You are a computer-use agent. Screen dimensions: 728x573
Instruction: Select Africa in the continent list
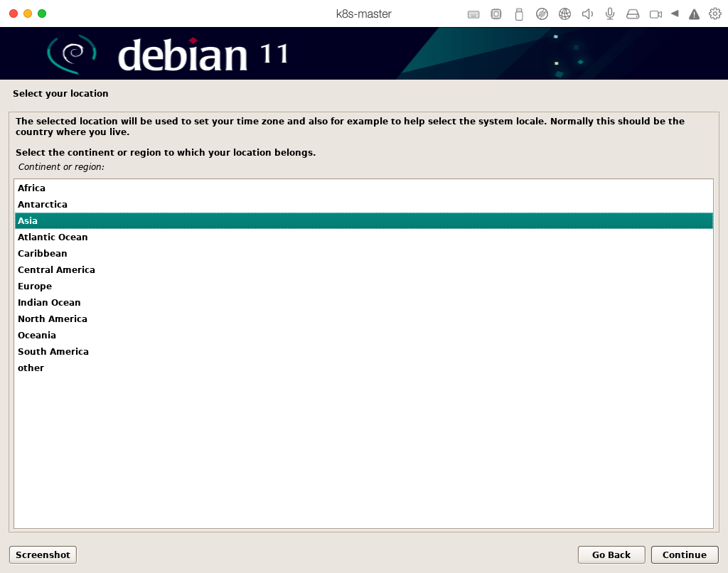pos(363,188)
